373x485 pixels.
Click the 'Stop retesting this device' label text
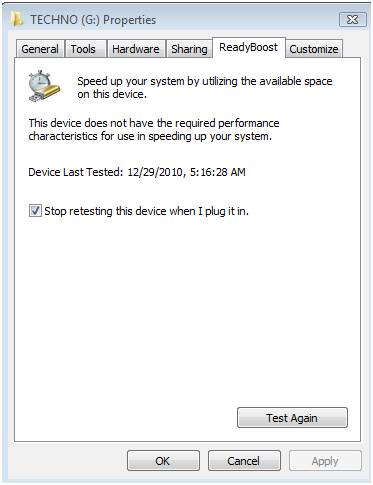(146, 211)
